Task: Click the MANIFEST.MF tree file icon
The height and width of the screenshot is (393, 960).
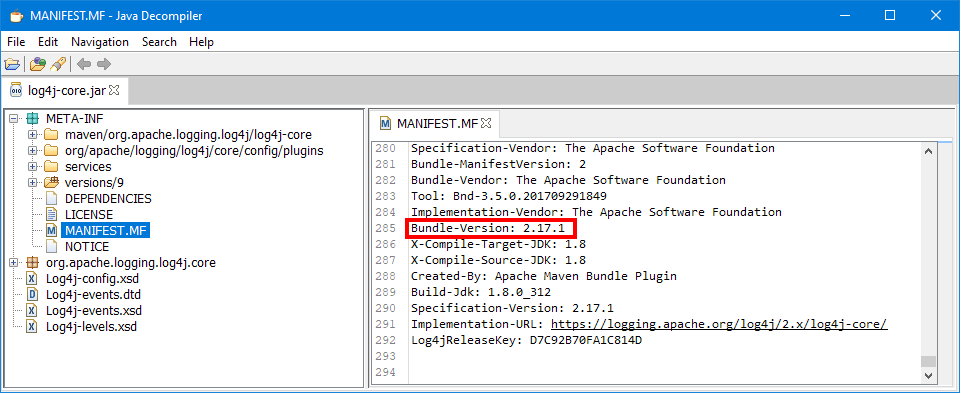Action: [x=51, y=231]
